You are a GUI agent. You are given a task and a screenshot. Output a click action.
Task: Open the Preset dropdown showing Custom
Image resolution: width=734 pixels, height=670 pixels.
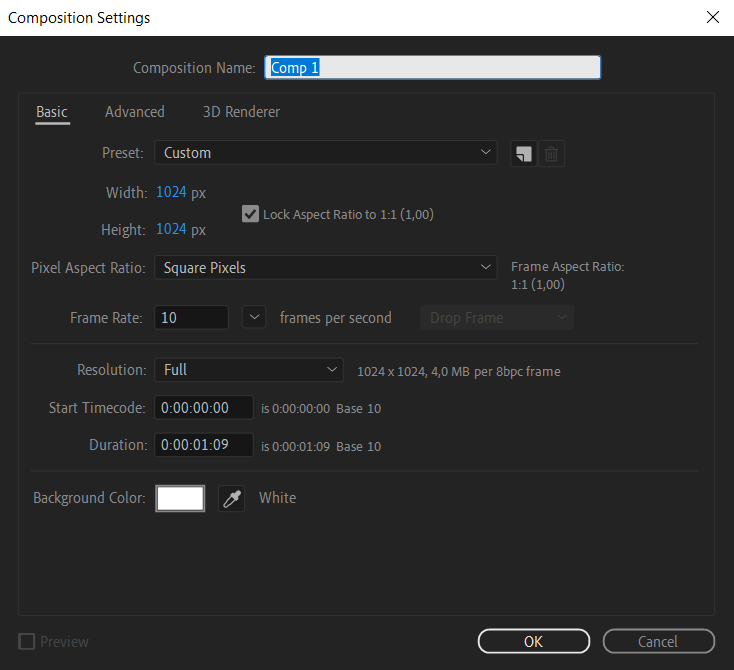(x=325, y=153)
